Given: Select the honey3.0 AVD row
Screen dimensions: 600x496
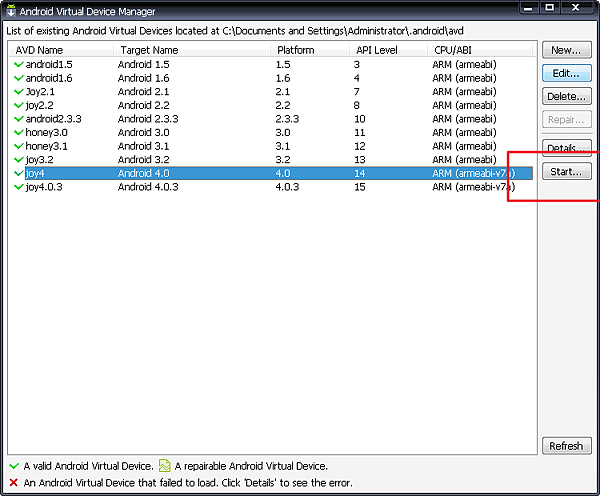Looking at the screenshot, I should click(x=270, y=132).
